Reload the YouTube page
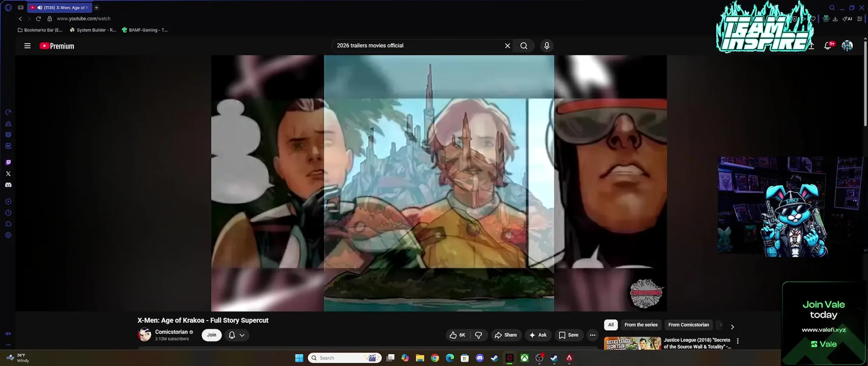 [38, 19]
